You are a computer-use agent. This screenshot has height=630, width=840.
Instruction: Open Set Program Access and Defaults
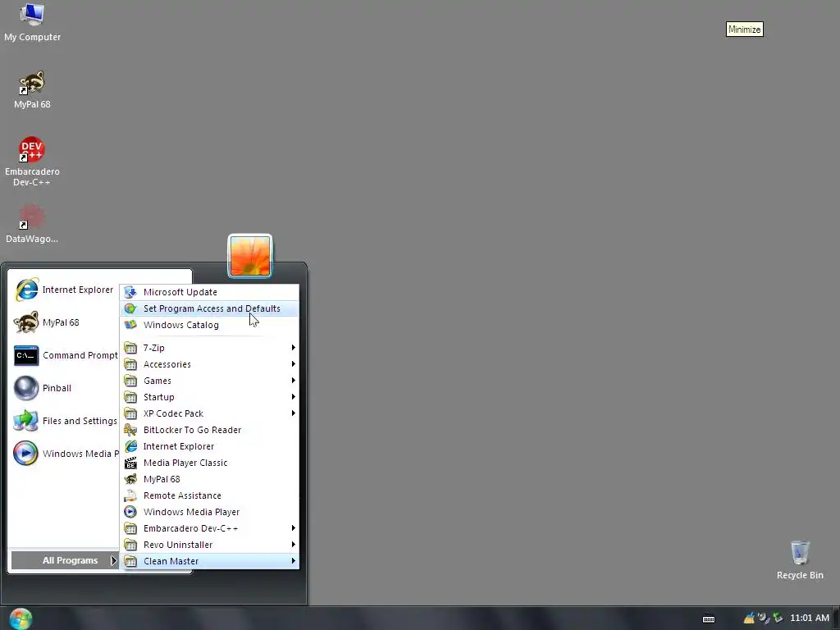click(209, 308)
